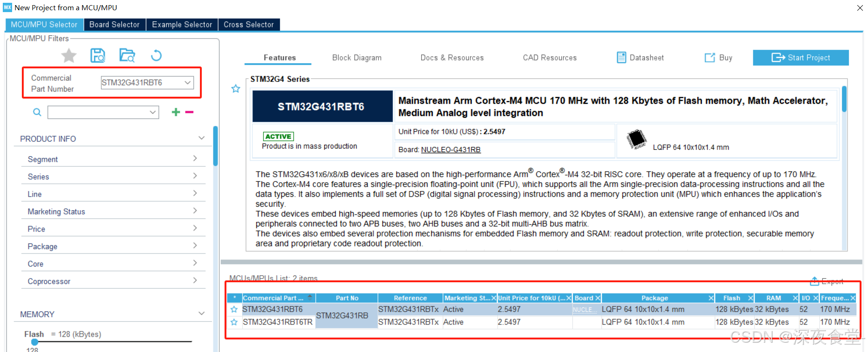Collapse the PRODUCT INFO section
868x352 pixels.
coord(202,138)
